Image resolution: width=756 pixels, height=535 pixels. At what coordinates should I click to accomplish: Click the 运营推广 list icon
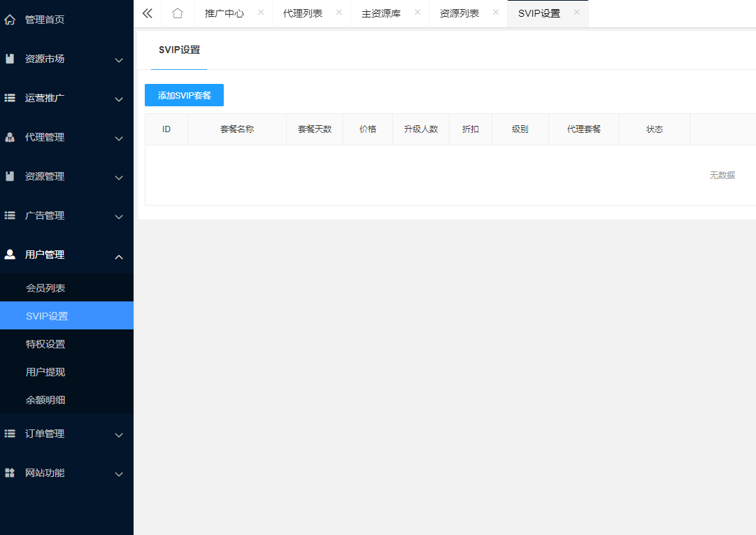click(10, 98)
